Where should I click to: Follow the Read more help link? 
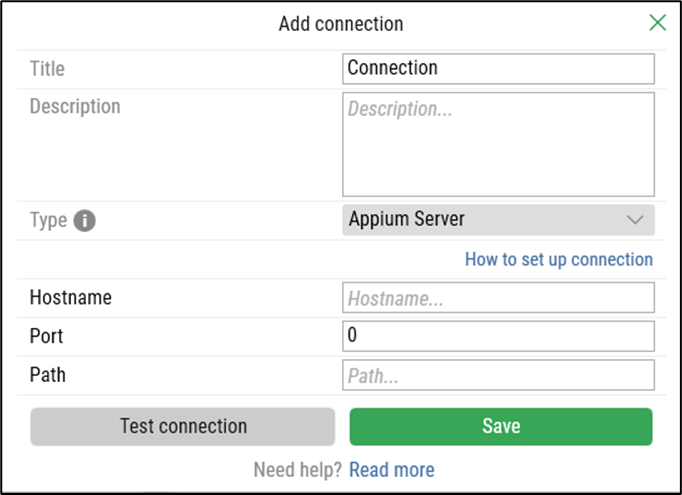391,470
